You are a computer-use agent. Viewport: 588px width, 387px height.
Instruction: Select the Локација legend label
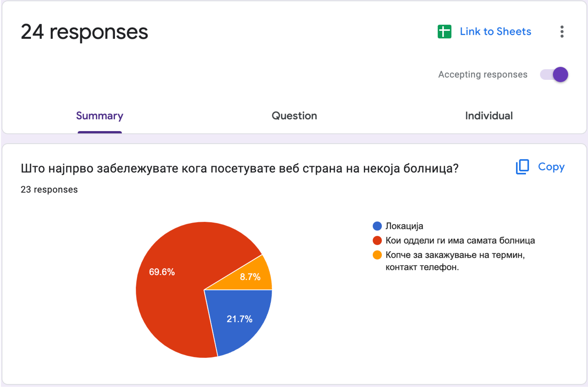pos(404,226)
